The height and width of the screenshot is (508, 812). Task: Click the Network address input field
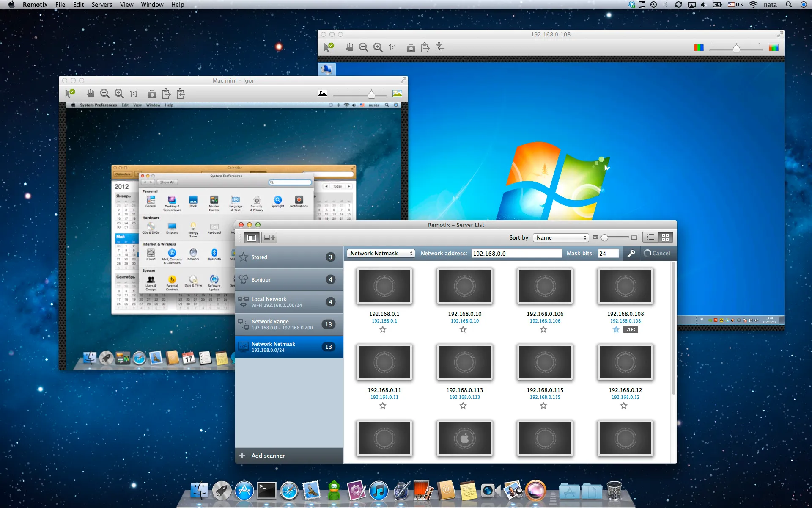pos(517,253)
